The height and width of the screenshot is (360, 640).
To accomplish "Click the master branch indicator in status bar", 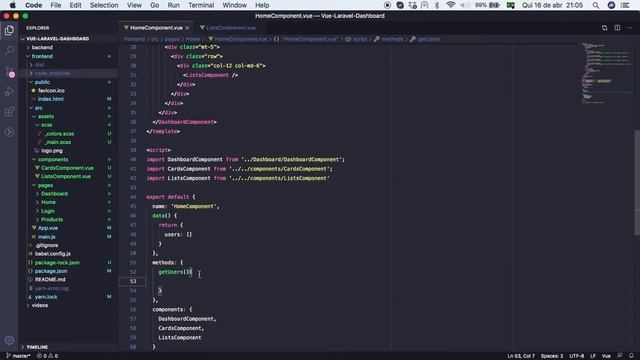I will [x=18, y=356].
